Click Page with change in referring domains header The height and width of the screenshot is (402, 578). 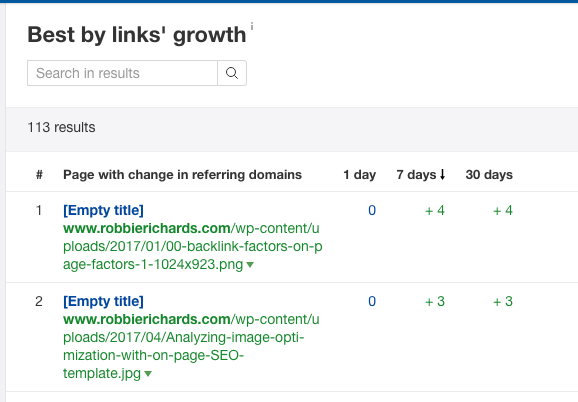182,174
